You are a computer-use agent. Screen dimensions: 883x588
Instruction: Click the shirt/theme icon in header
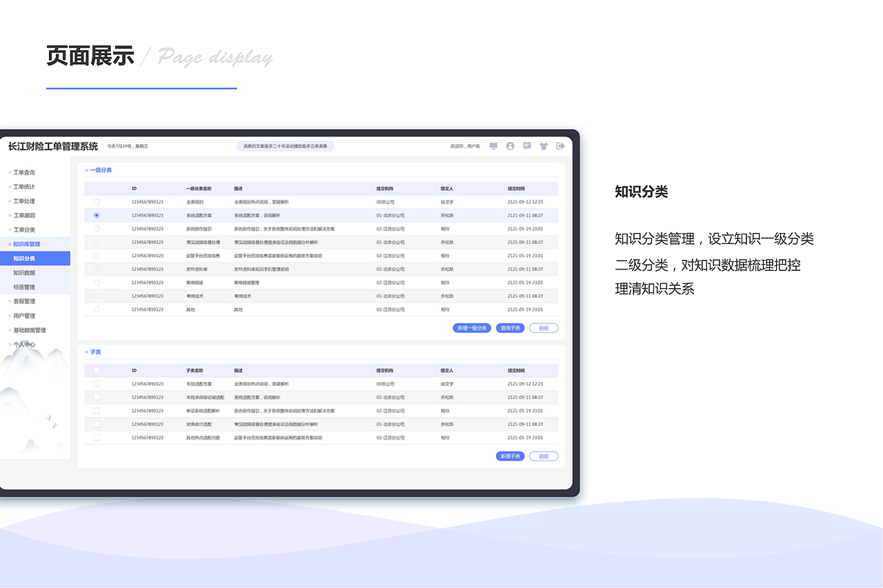(x=544, y=145)
